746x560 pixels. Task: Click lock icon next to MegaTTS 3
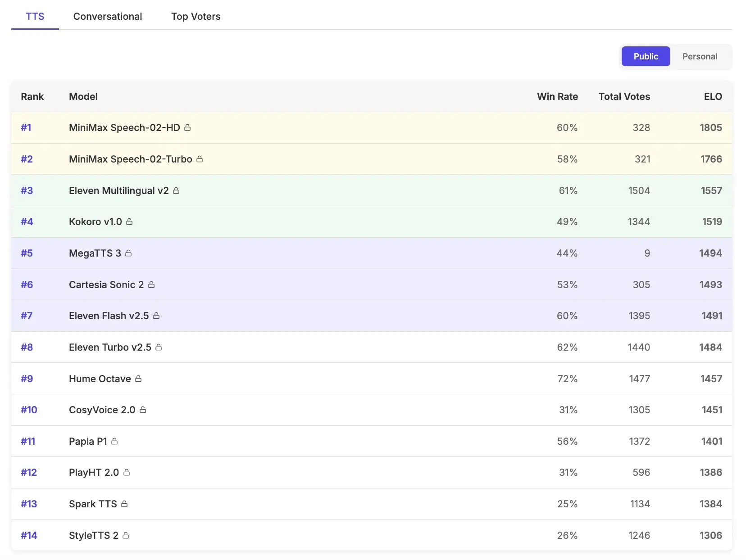pyautogui.click(x=128, y=253)
